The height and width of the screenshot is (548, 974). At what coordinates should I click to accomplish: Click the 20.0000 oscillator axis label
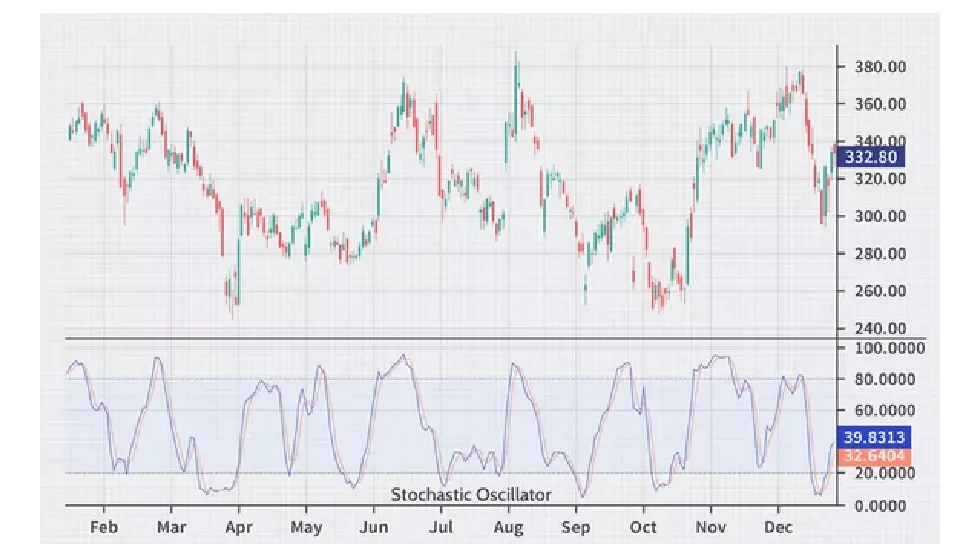click(x=885, y=473)
